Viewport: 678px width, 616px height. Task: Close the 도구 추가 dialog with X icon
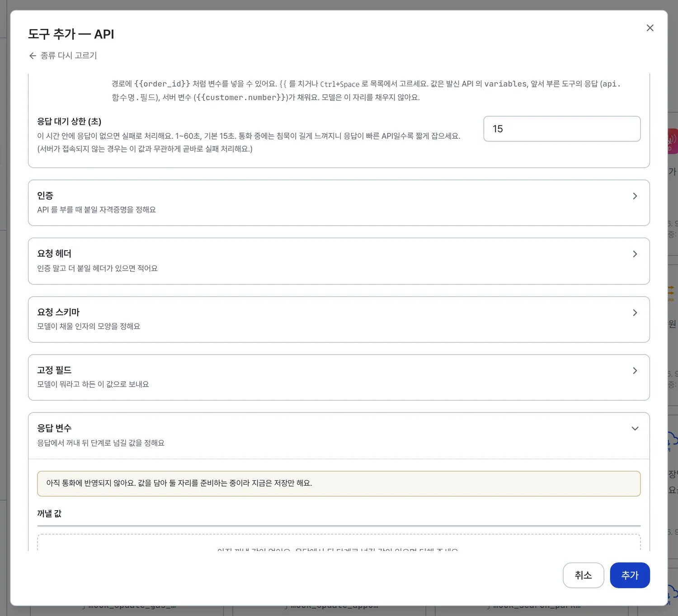[x=650, y=28]
